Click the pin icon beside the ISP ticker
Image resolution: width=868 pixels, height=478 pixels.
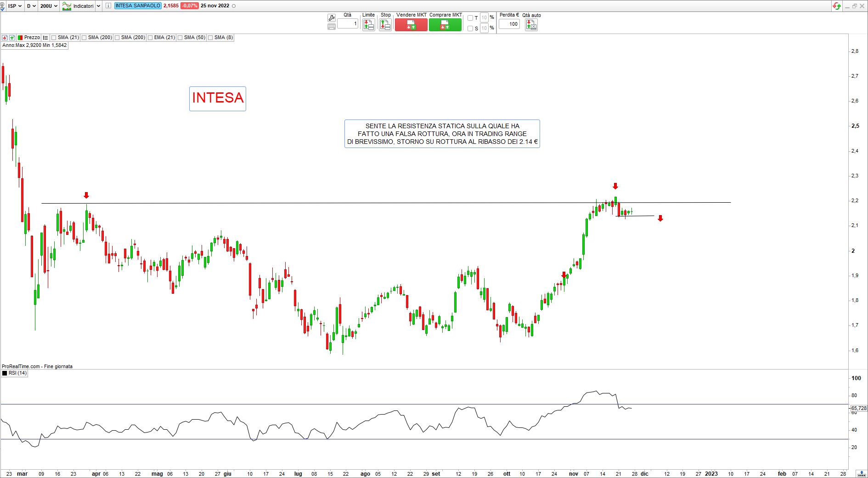[3, 6]
